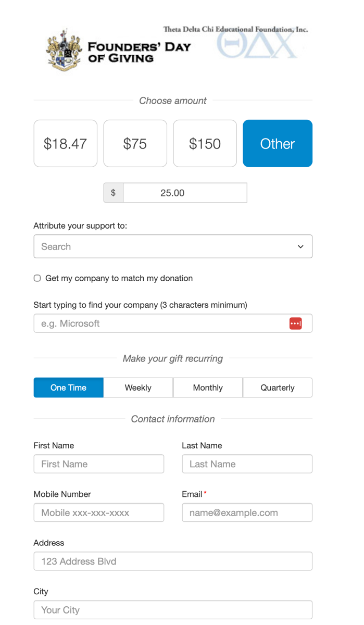Screen dimensions: 364x625
Task: Click the First Name input field
Action: (99, 464)
